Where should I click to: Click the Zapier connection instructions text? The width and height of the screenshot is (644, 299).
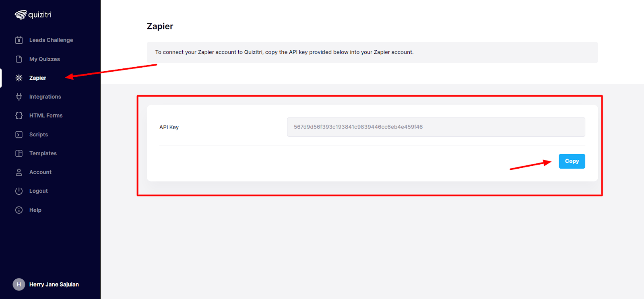pos(285,52)
